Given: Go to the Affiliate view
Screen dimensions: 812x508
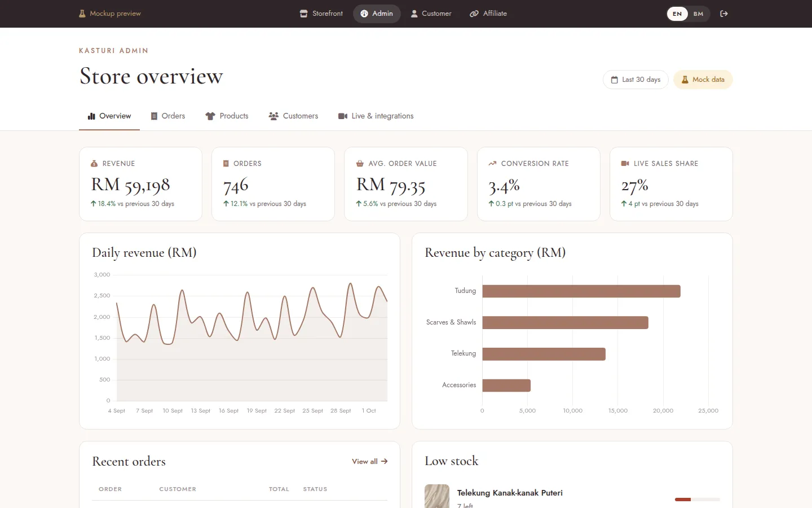Looking at the screenshot, I should pos(488,14).
